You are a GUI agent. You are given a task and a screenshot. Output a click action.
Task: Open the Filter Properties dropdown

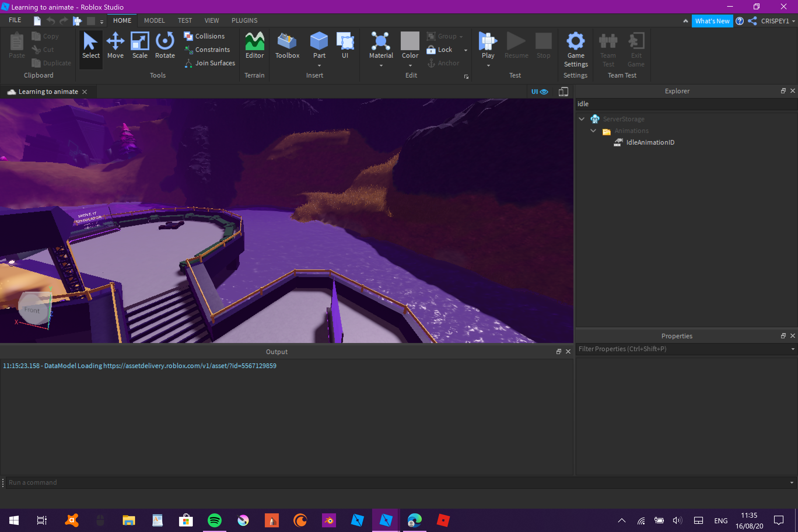792,349
